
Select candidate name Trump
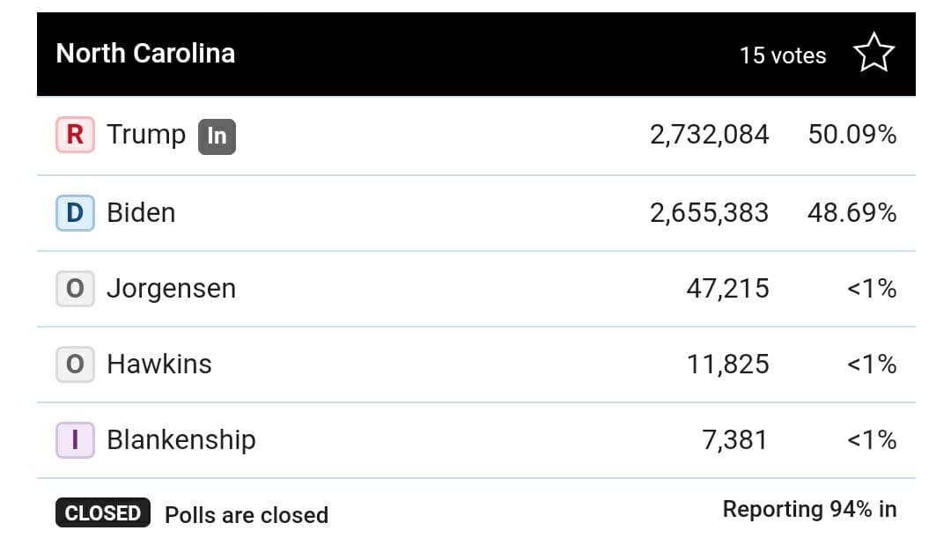tap(146, 135)
